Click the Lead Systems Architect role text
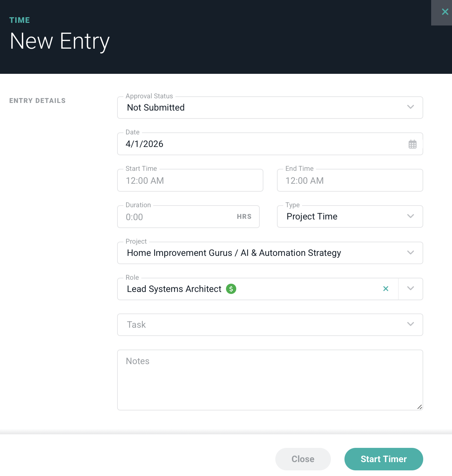This screenshot has width=452, height=476. click(174, 289)
